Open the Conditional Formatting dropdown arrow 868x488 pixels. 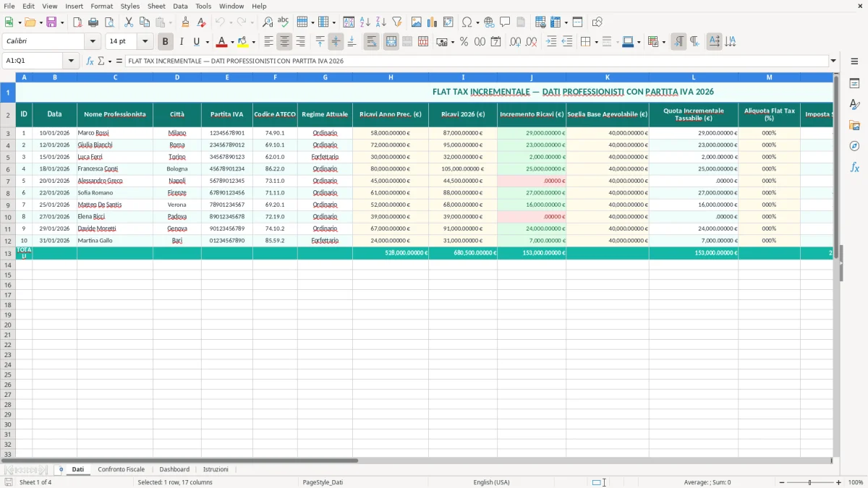pyautogui.click(x=663, y=42)
